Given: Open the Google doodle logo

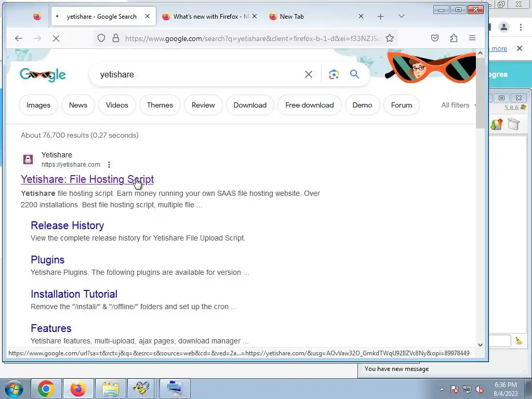Looking at the screenshot, I should [43, 75].
